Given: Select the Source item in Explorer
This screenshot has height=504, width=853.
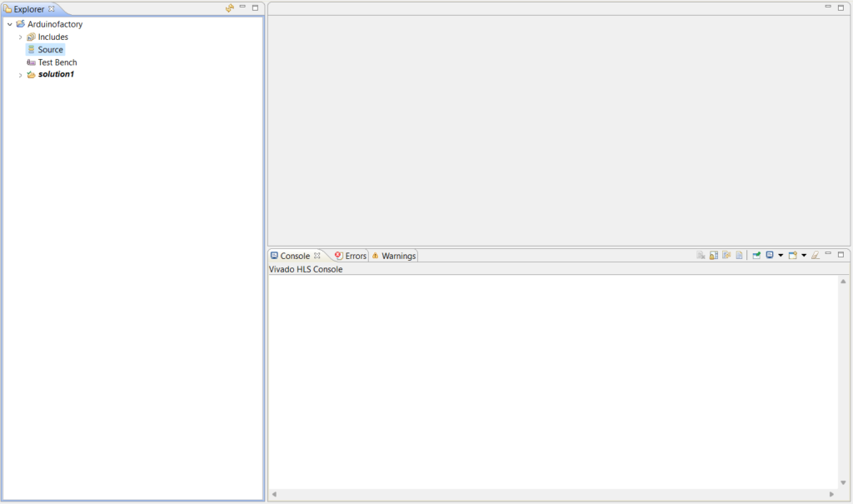Looking at the screenshot, I should [50, 50].
